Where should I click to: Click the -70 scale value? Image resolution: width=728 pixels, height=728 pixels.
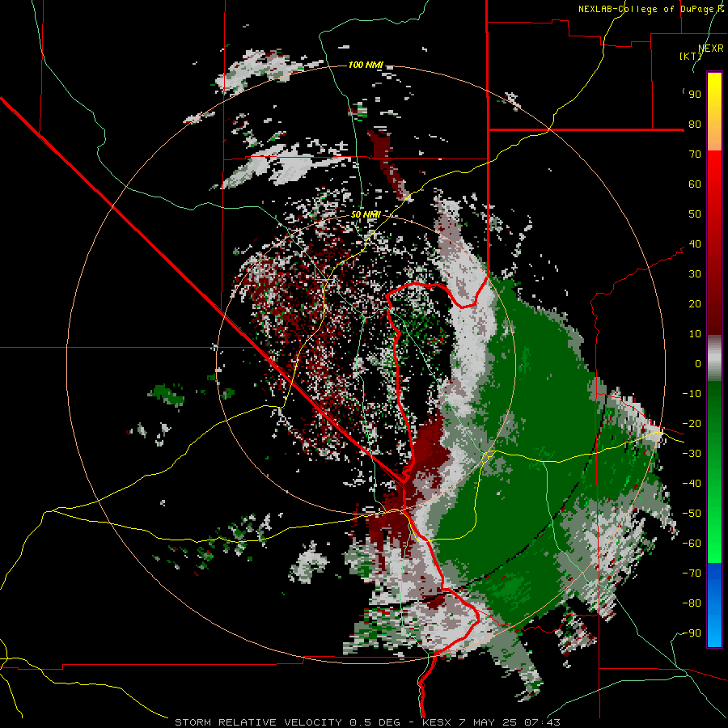692,574
